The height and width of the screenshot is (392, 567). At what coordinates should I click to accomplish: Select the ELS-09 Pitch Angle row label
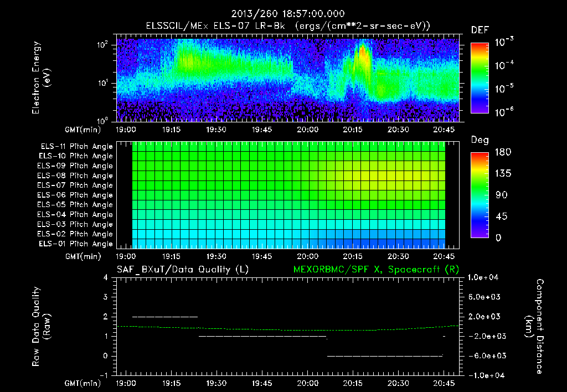75,166
